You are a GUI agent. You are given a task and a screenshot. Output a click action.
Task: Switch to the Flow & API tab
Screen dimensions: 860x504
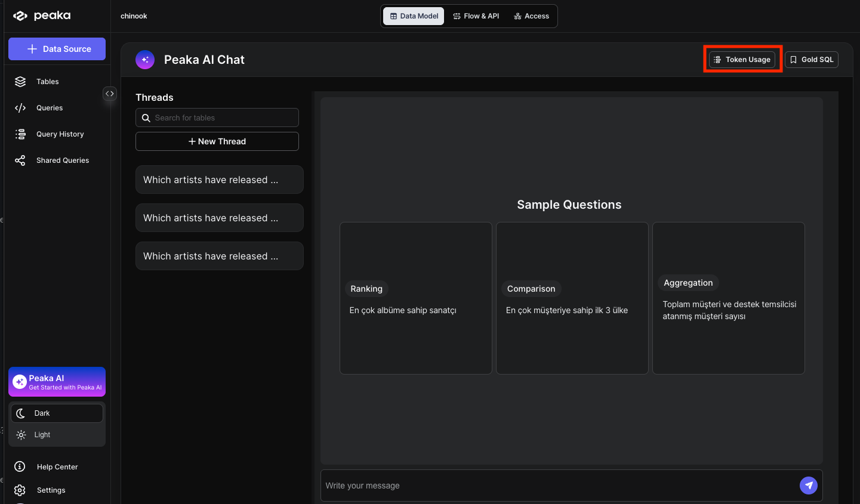click(x=476, y=16)
